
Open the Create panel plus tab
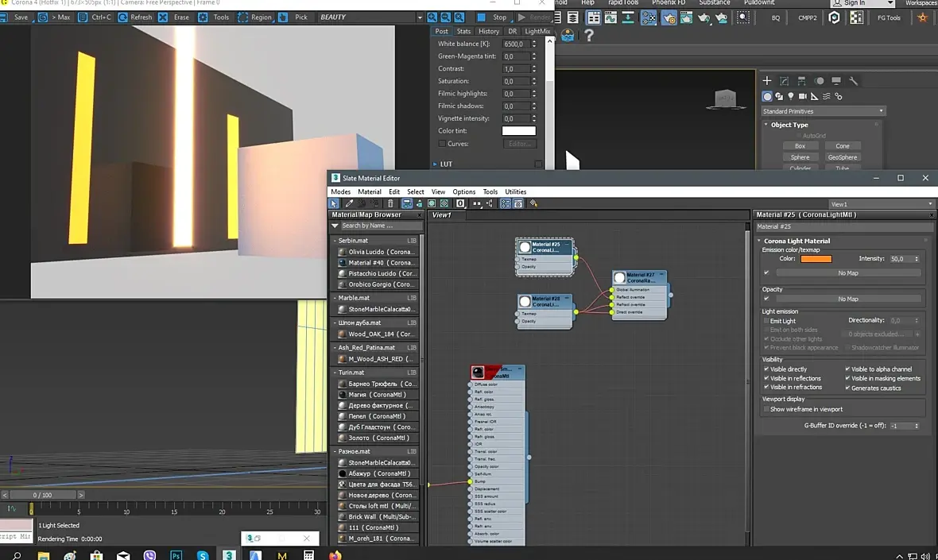pyautogui.click(x=767, y=81)
